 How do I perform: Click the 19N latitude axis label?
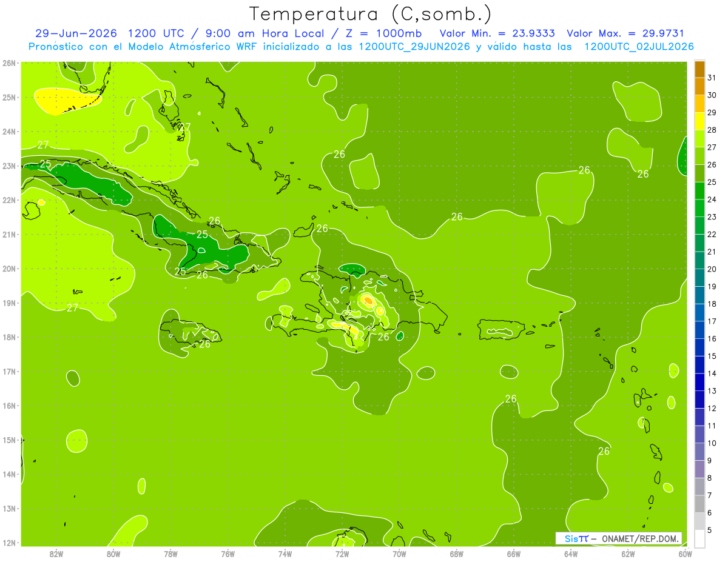(x=9, y=303)
